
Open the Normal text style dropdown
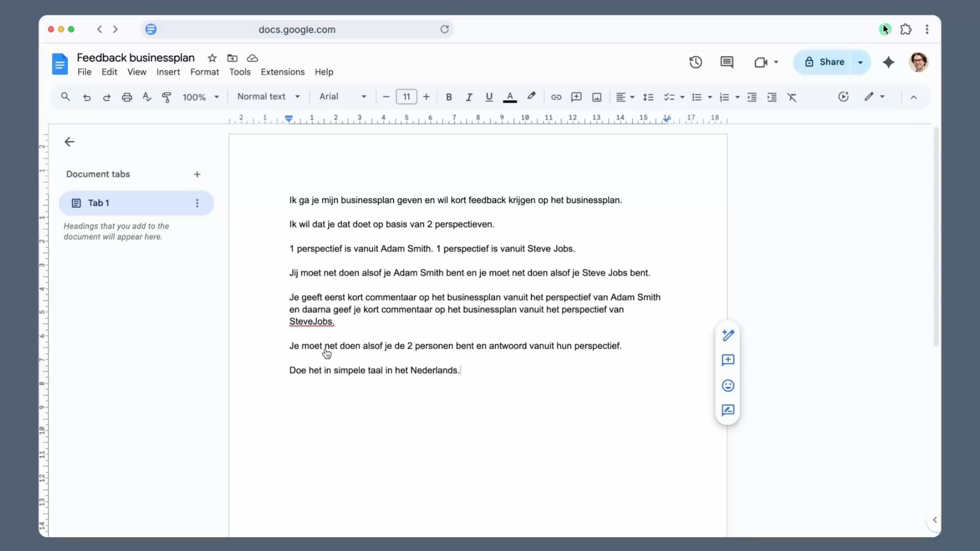click(x=268, y=96)
